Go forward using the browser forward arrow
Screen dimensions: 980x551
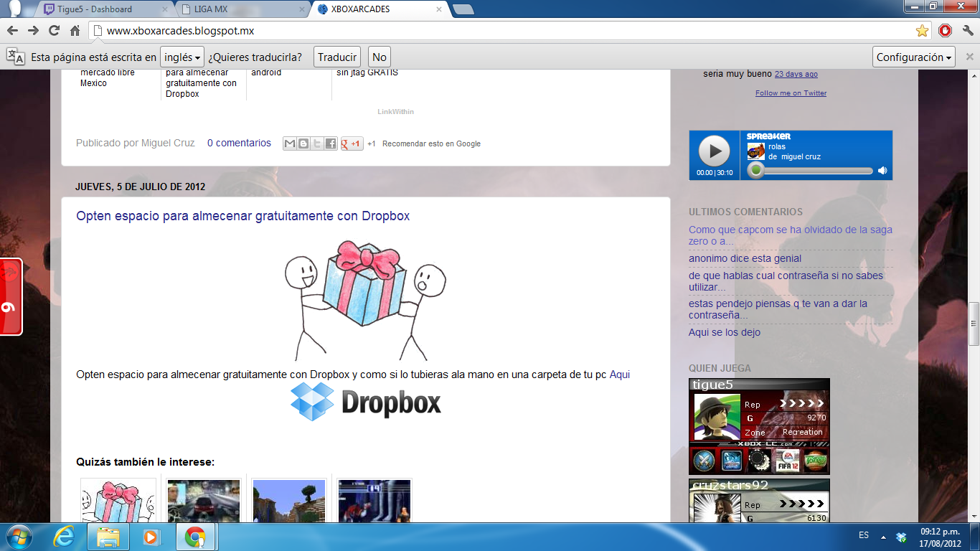pyautogui.click(x=33, y=31)
